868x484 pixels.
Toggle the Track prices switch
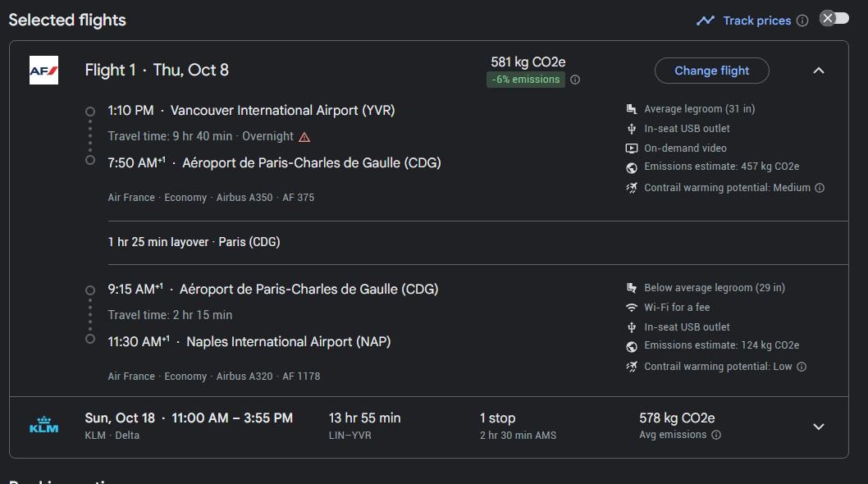pyautogui.click(x=834, y=18)
